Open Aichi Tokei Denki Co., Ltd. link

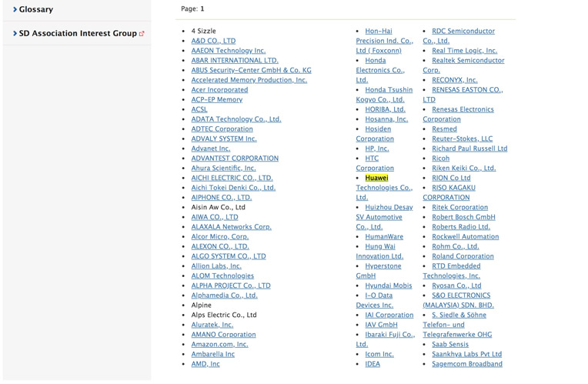coord(233,188)
